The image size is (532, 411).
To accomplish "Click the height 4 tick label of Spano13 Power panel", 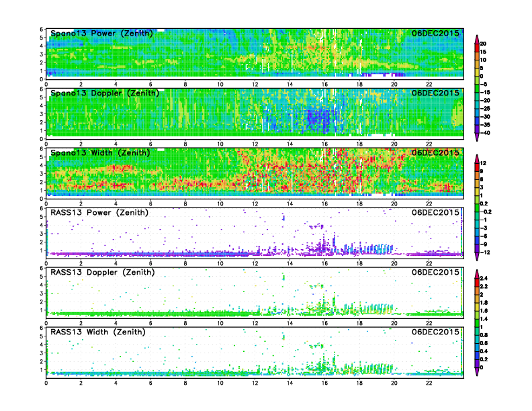I will [x=42, y=46].
